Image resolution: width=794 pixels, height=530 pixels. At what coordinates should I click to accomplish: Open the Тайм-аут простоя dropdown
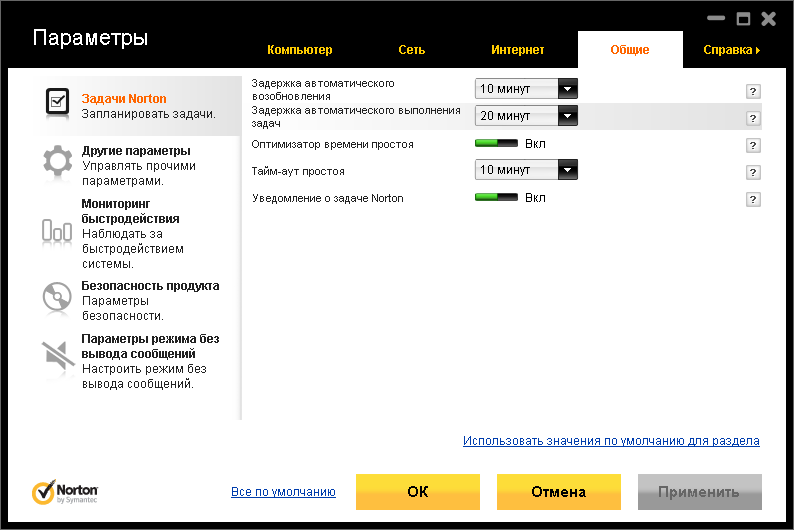point(526,170)
